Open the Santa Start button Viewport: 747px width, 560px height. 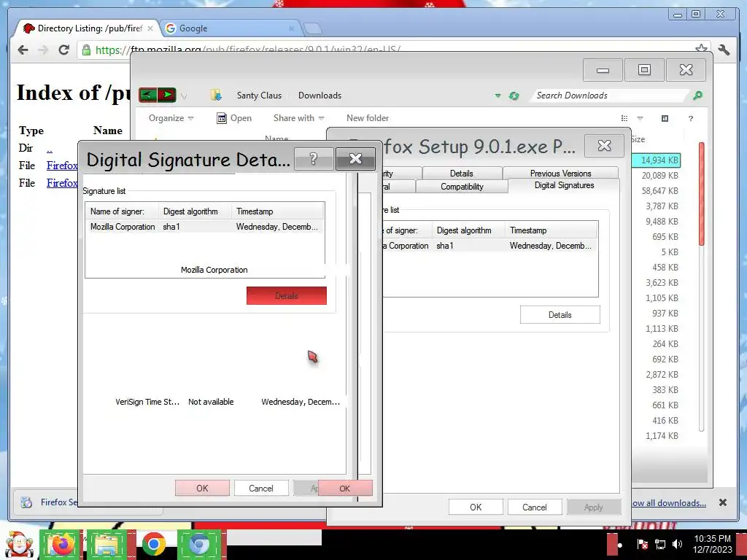(x=18, y=545)
